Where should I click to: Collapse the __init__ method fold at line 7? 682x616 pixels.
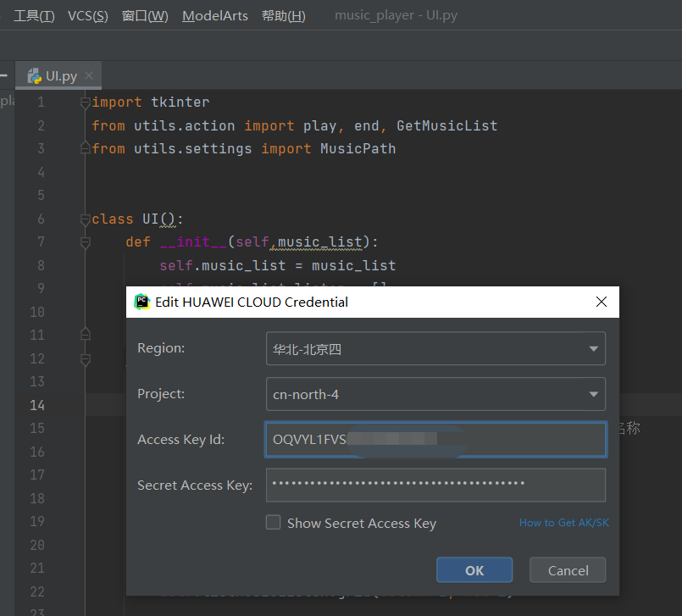tap(86, 242)
